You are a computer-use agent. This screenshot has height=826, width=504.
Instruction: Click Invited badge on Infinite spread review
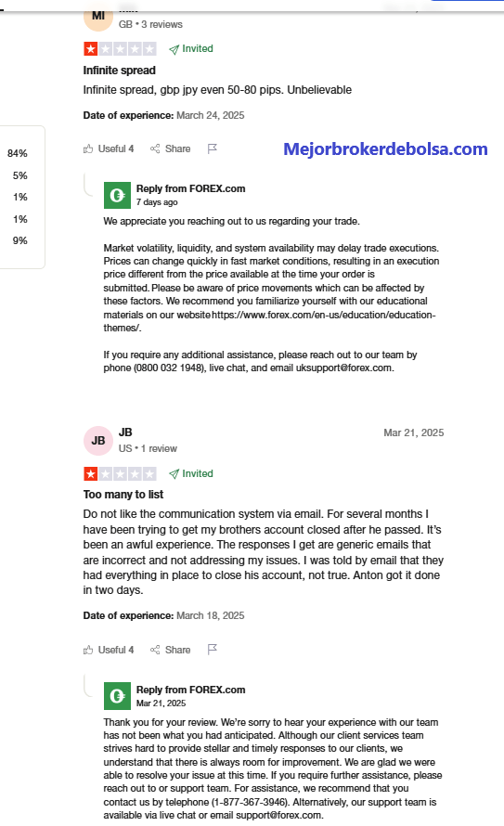[x=190, y=49]
